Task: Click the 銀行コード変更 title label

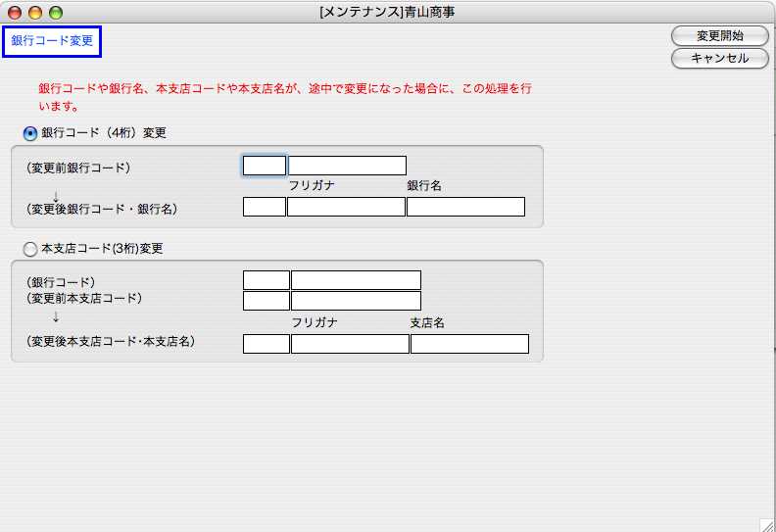Action: point(52,41)
